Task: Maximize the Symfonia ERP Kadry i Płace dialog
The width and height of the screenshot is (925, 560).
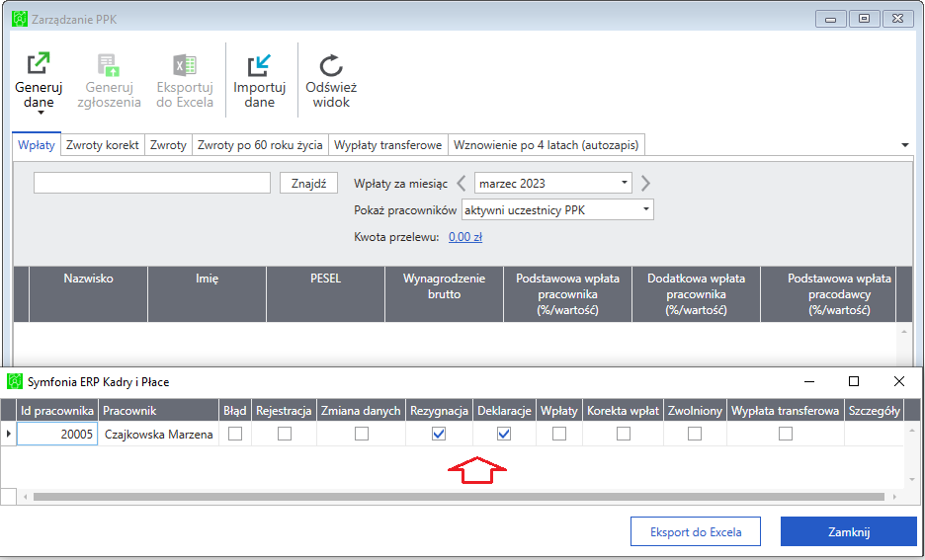Action: [x=854, y=381]
